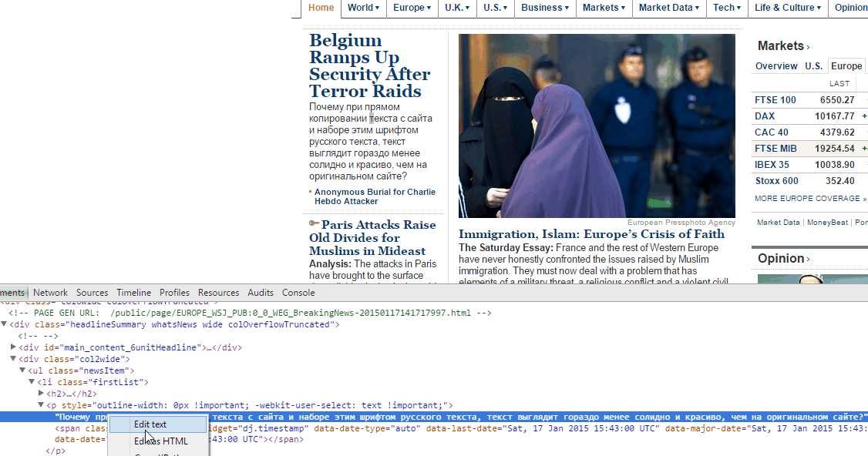Open the Tech navigation menu

pyautogui.click(x=727, y=8)
